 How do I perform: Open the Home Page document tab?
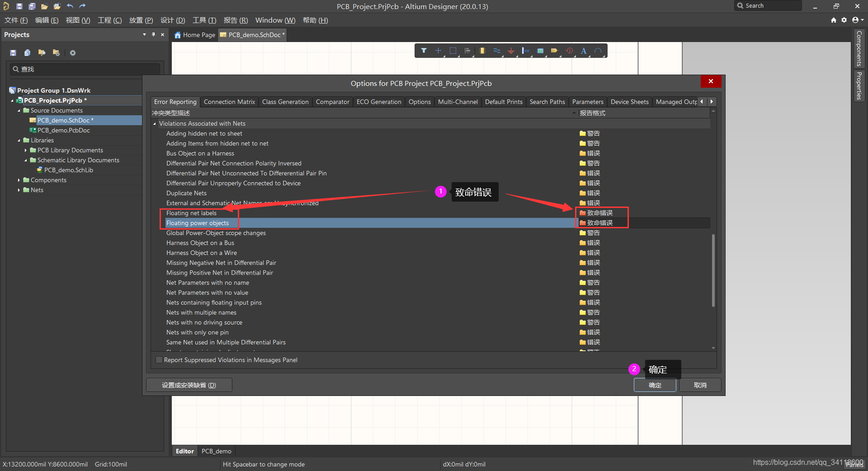point(195,35)
